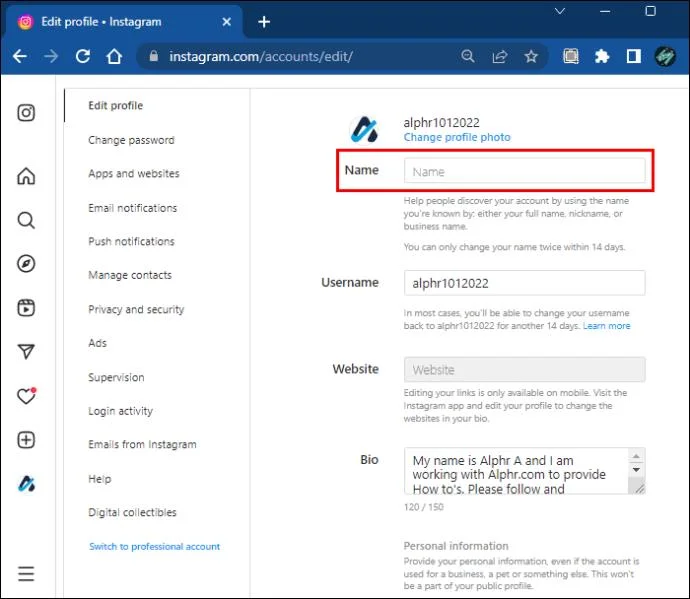The height and width of the screenshot is (599, 690).
Task: Open Digital collectibles settings
Action: (132, 512)
